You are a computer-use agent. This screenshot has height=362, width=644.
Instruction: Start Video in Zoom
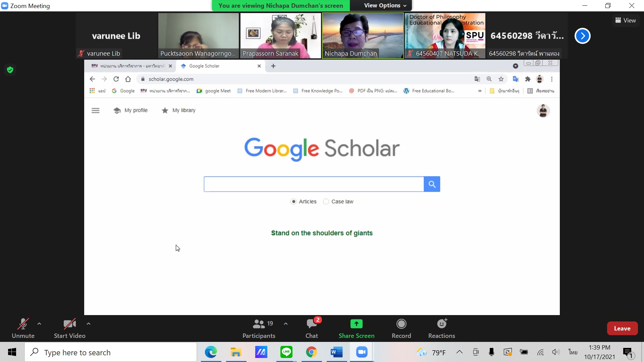click(x=69, y=328)
